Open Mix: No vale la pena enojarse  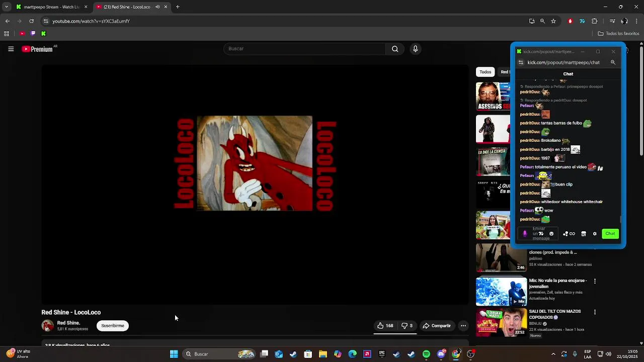(557, 284)
